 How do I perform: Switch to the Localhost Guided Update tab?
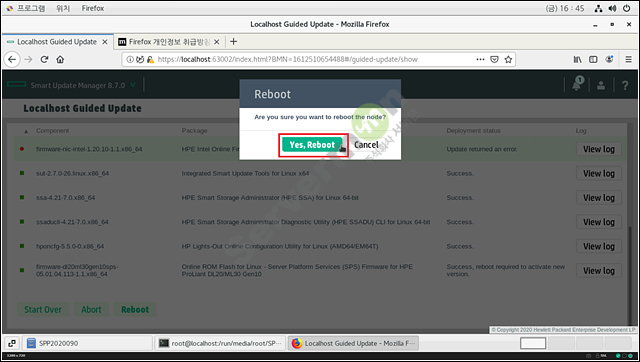point(57,42)
